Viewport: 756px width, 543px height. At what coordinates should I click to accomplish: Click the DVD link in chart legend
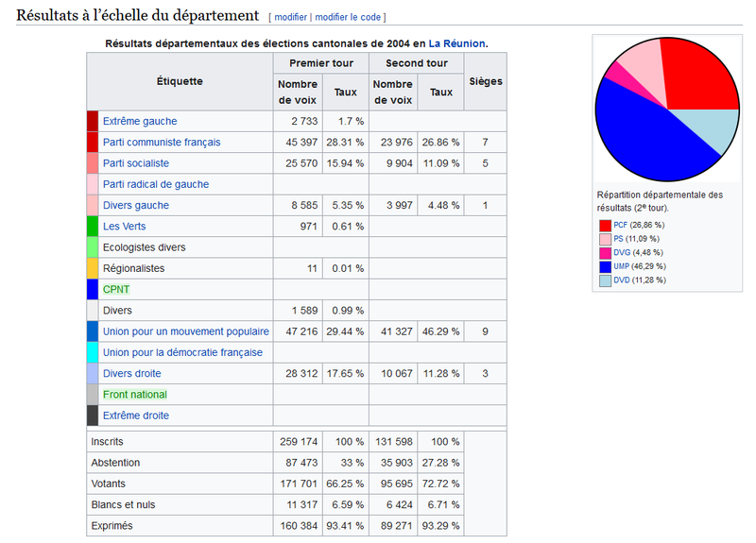tap(622, 280)
